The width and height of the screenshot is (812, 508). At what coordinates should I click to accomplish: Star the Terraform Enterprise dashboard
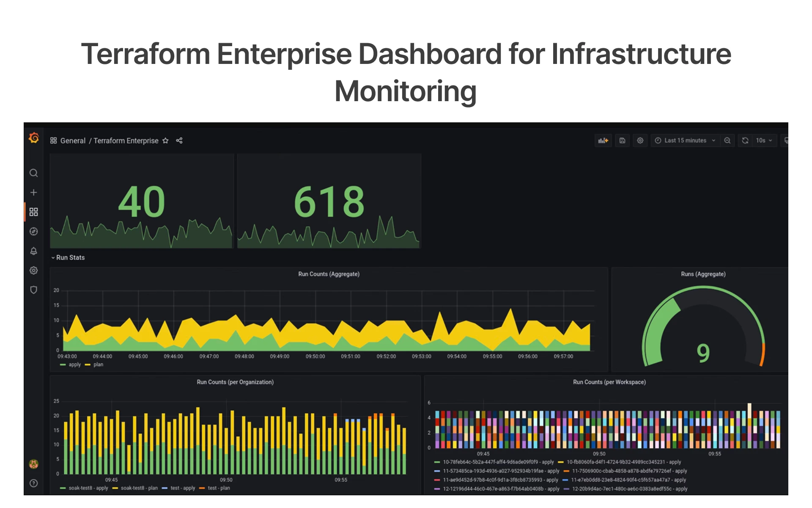(165, 141)
